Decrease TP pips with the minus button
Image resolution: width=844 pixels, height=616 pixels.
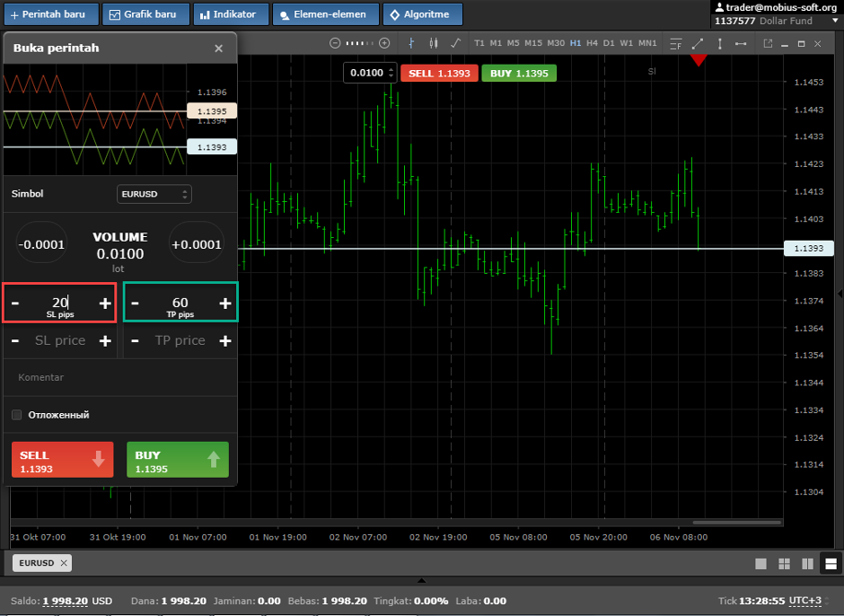click(x=136, y=304)
